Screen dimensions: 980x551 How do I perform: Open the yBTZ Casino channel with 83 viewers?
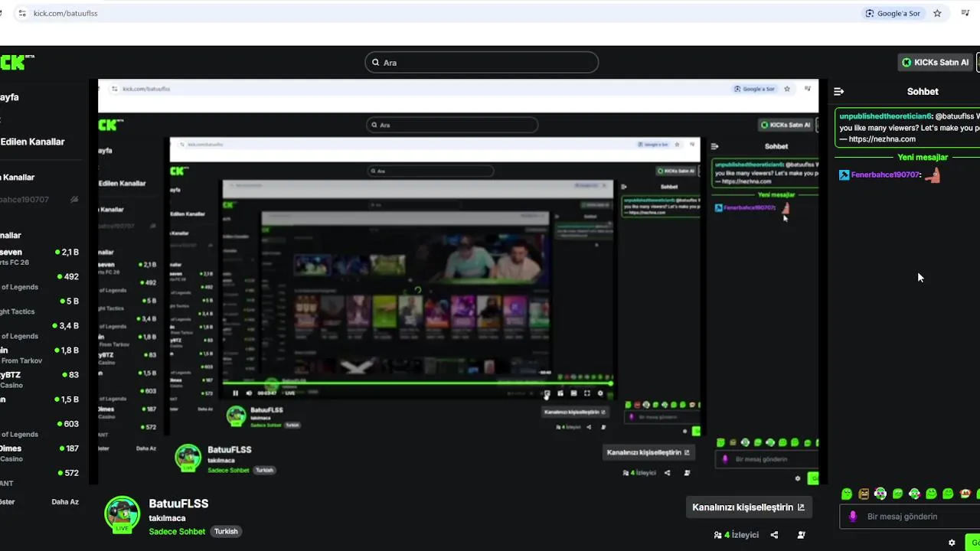tap(40, 380)
